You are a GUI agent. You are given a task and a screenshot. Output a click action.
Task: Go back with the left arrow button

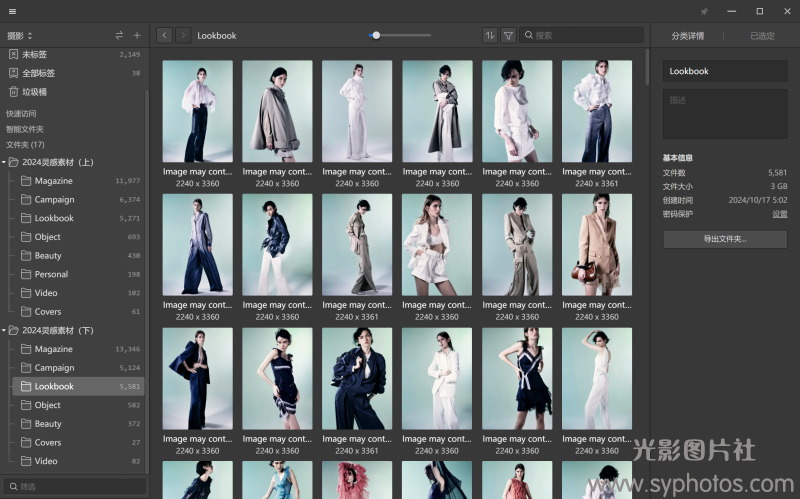tap(164, 35)
